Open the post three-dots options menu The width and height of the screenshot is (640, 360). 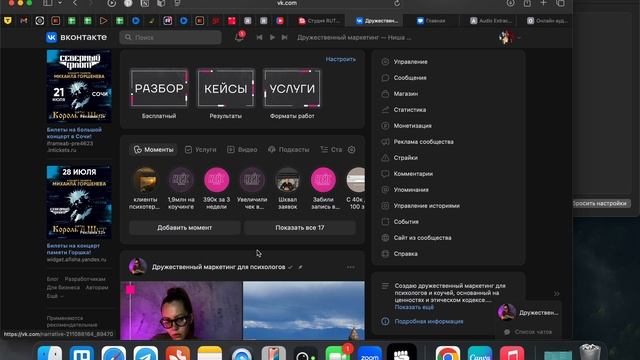(x=351, y=267)
